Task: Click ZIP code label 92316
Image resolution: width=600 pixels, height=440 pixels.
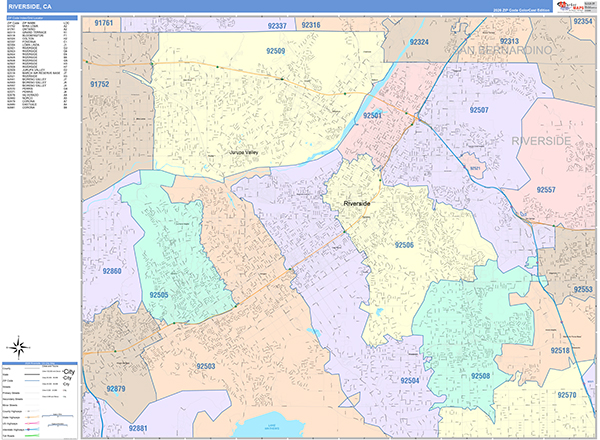Action: (311, 25)
